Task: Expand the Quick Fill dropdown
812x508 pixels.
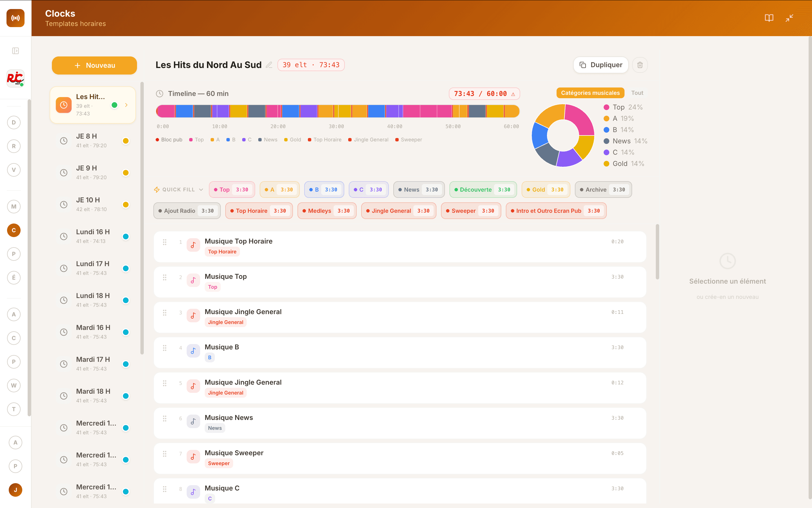Action: 178,189
